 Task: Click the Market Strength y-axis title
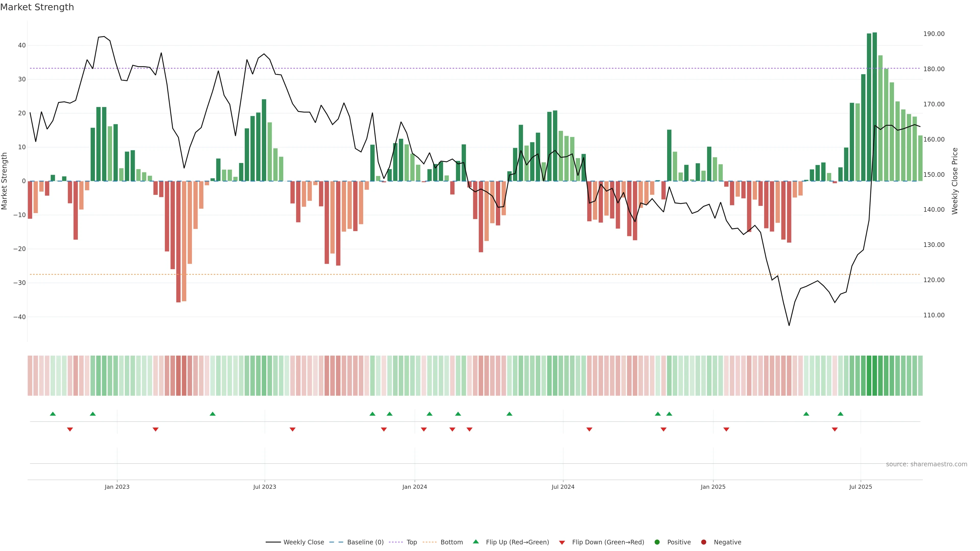tap(5, 181)
